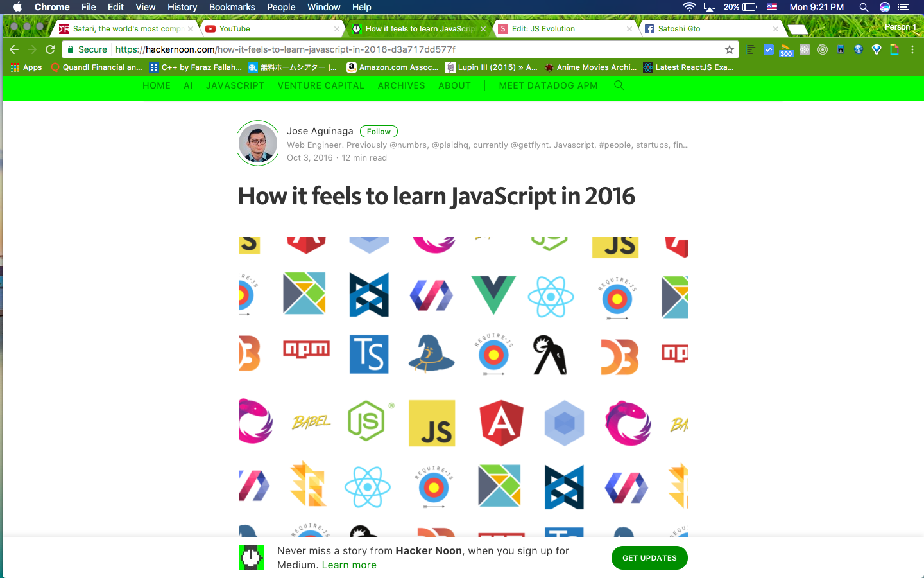Open the RSS extension showing 300
Image resolution: width=924 pixels, height=578 pixels.
pyautogui.click(x=786, y=50)
